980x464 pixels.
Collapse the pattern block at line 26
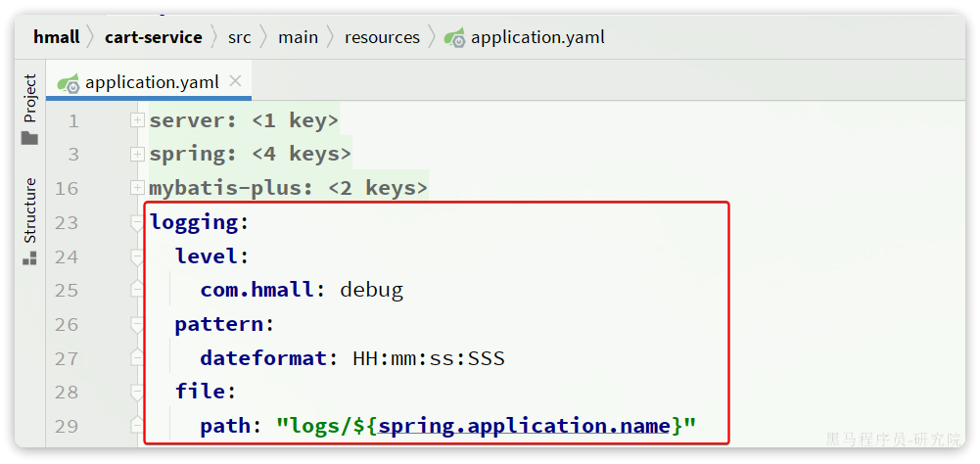137,324
